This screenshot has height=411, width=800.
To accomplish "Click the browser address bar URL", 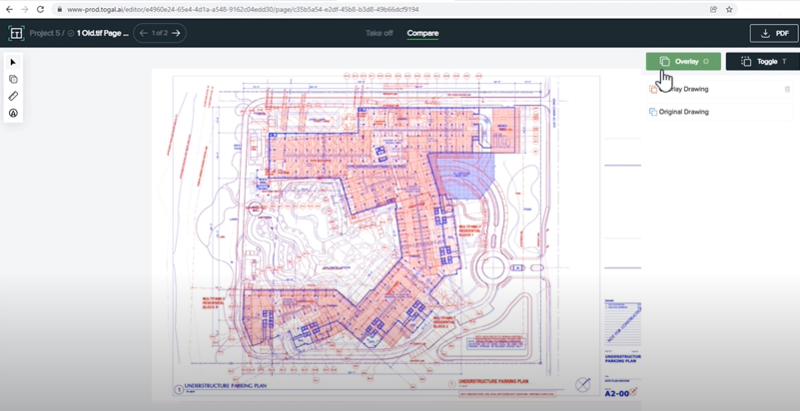I will pos(243,9).
